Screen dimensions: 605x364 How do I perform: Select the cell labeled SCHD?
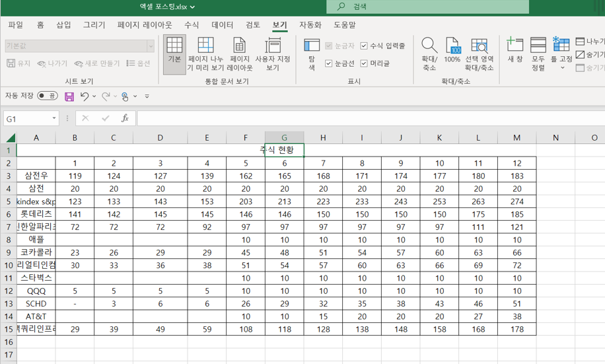(x=36, y=304)
